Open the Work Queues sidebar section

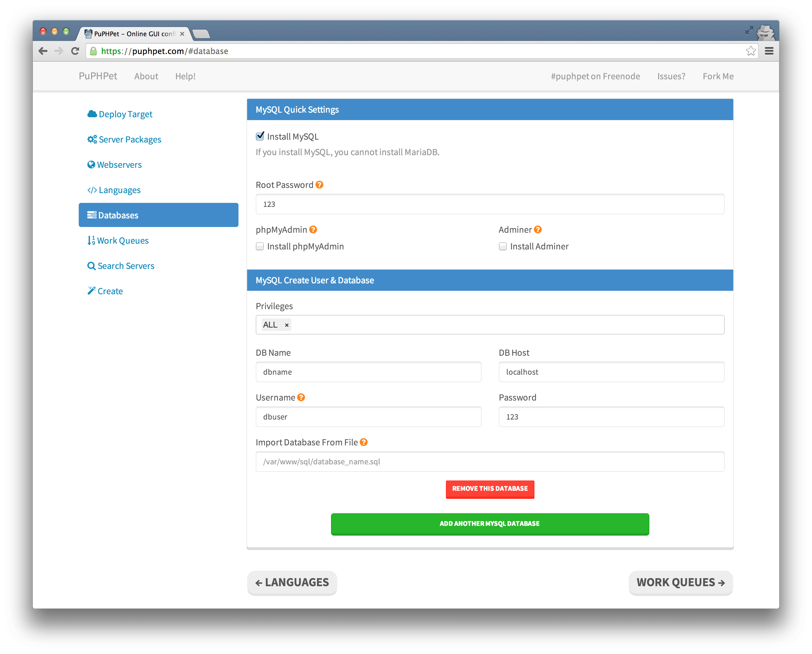pyautogui.click(x=122, y=241)
